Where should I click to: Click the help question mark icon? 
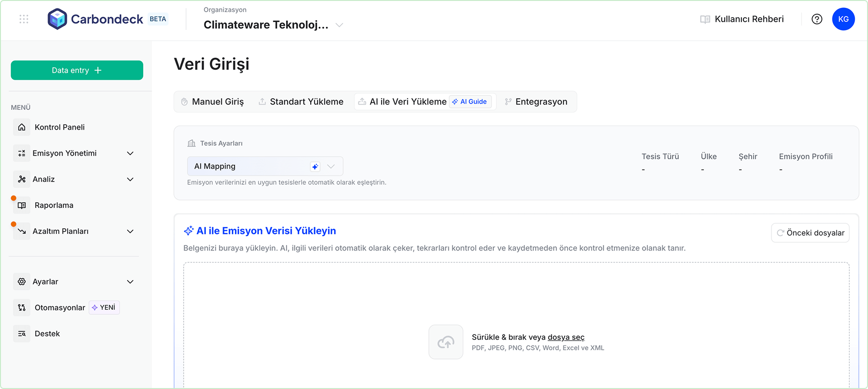817,19
